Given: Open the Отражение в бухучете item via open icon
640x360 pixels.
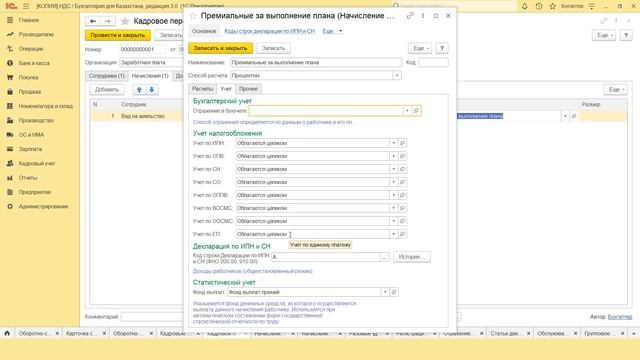Looking at the screenshot, I should coord(416,111).
